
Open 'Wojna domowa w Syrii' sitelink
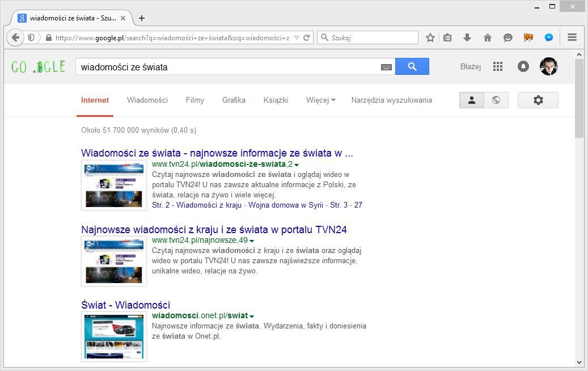pos(286,205)
